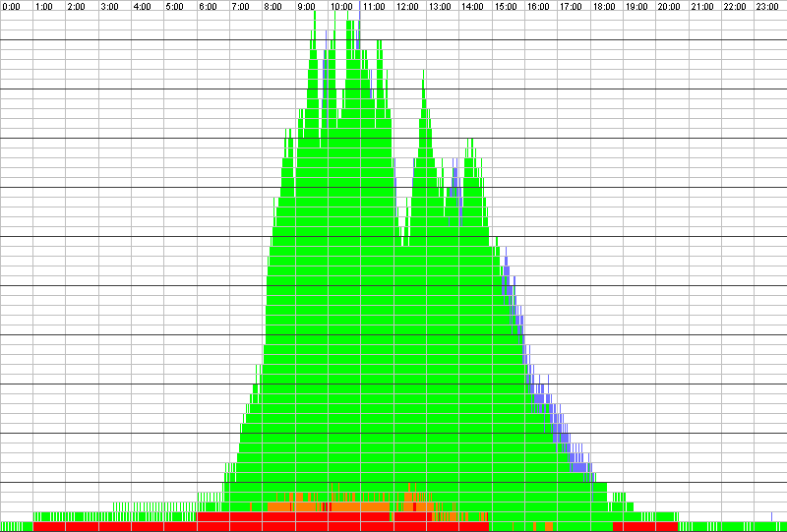
Task: Click the 23:00 hour label
Action: pyautogui.click(x=767, y=7)
